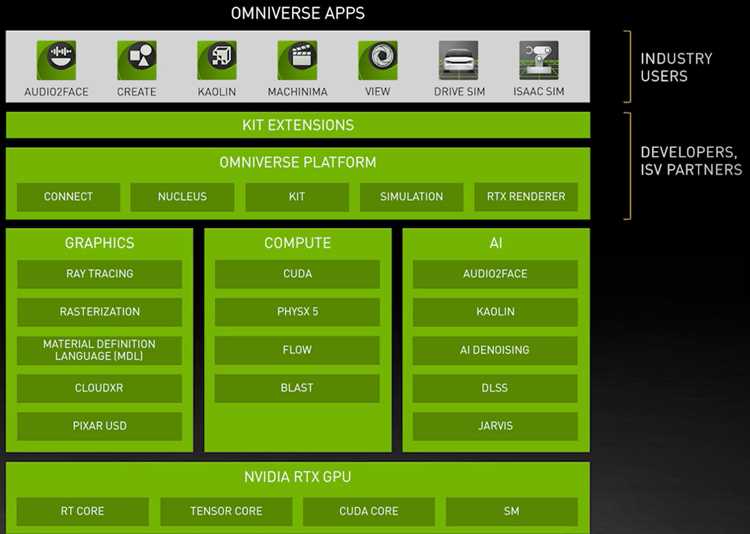
Task: Click the Material Definition Language (MDL) block
Action: click(99, 350)
